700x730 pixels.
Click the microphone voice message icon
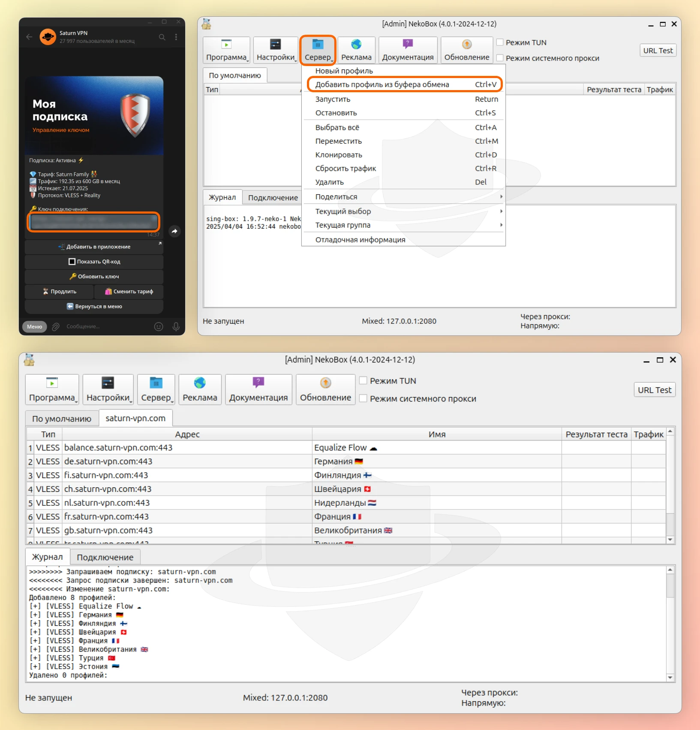[x=176, y=327]
